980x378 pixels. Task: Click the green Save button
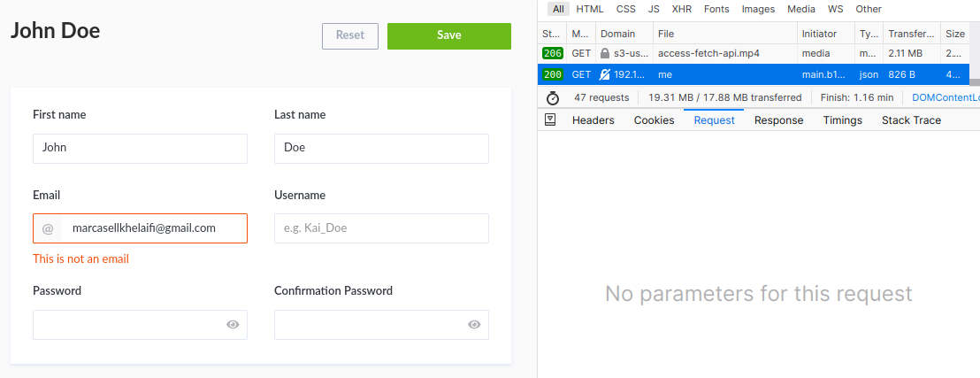[448, 35]
